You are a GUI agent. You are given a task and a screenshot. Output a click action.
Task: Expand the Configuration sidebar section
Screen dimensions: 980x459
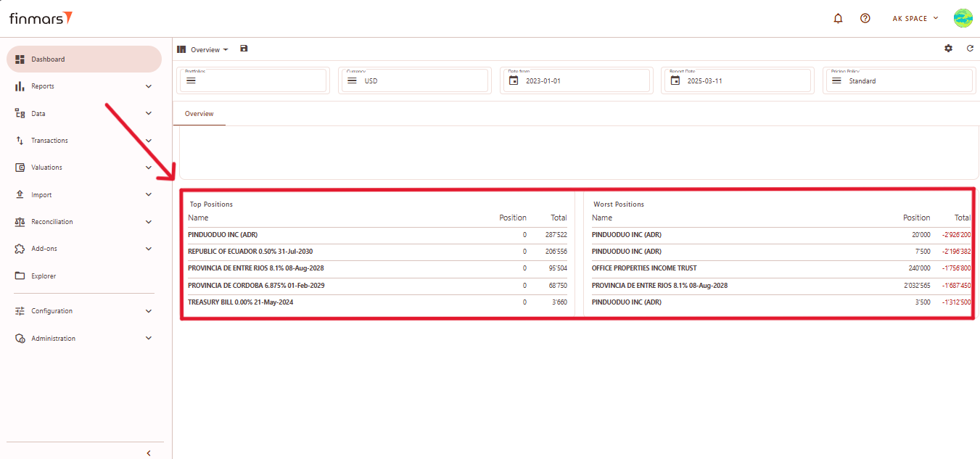coord(149,311)
